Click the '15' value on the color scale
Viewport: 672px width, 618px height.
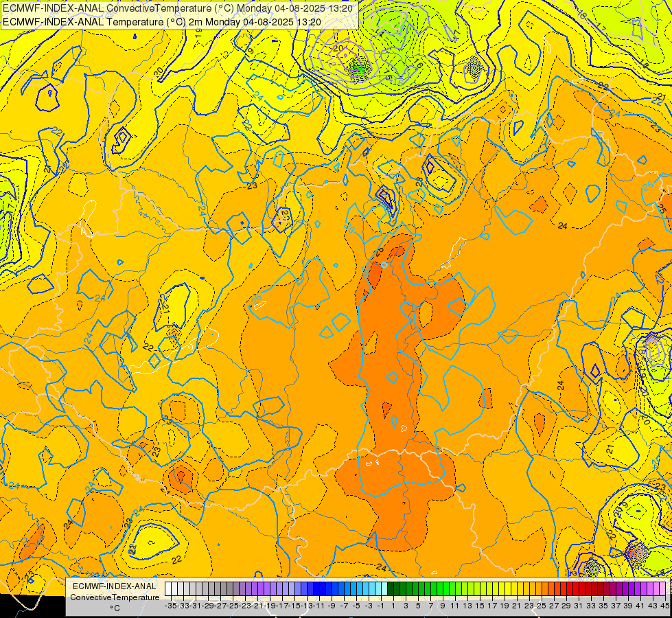(480, 606)
